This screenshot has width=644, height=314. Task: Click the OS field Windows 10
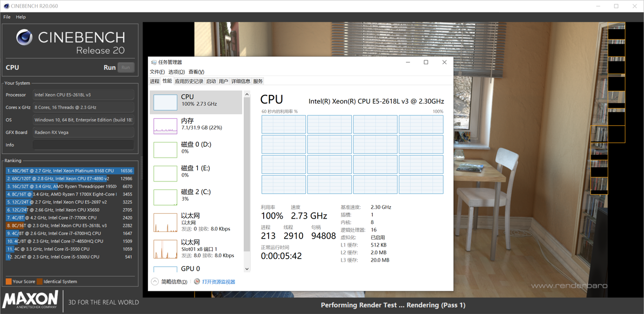(83, 120)
